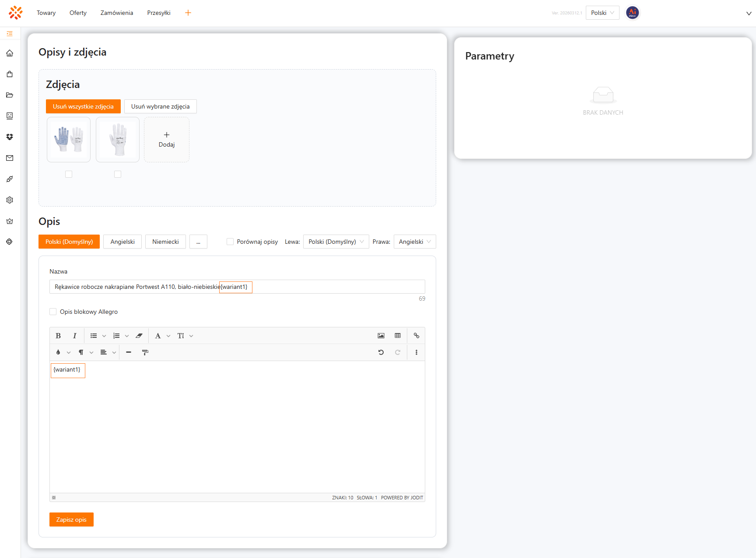Insert image via editor toolbar
Screen dimensions: 756x558
[x=381, y=336]
